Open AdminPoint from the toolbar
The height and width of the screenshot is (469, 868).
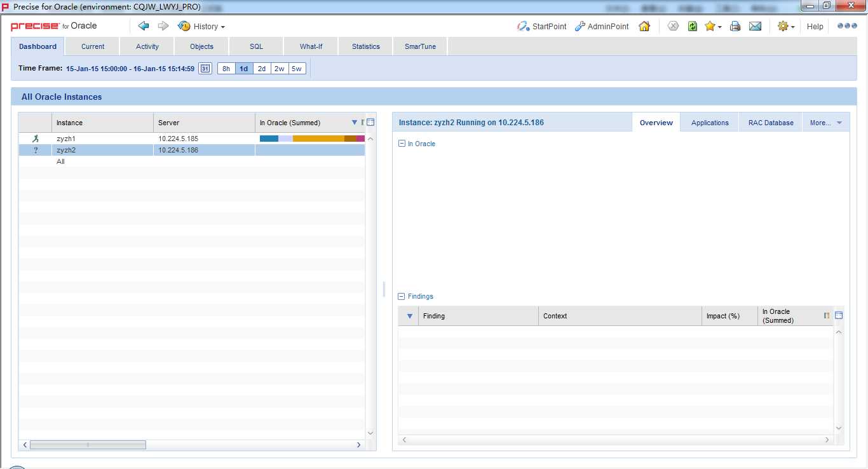[x=602, y=26]
